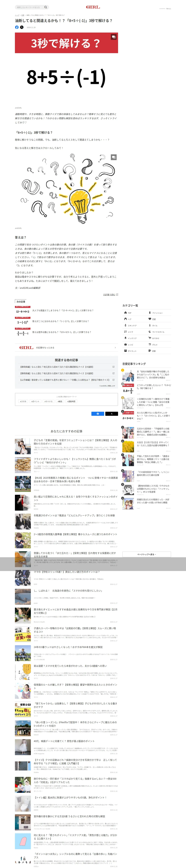Viewport: 186px width, 868px height.
Task: Open フライドポテト recommended article thumbnail
Action: [x=23, y=465]
